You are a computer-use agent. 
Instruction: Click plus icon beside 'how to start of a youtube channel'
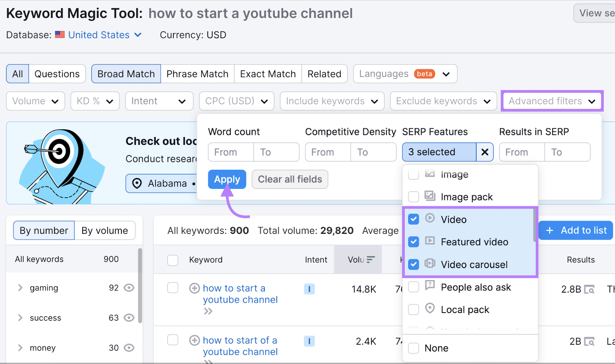tap(194, 340)
